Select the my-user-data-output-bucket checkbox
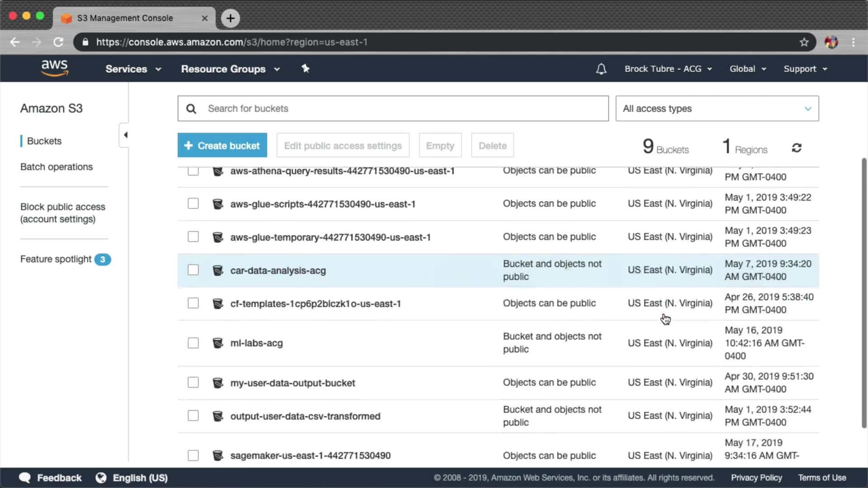The image size is (868, 488). pyautogui.click(x=193, y=383)
